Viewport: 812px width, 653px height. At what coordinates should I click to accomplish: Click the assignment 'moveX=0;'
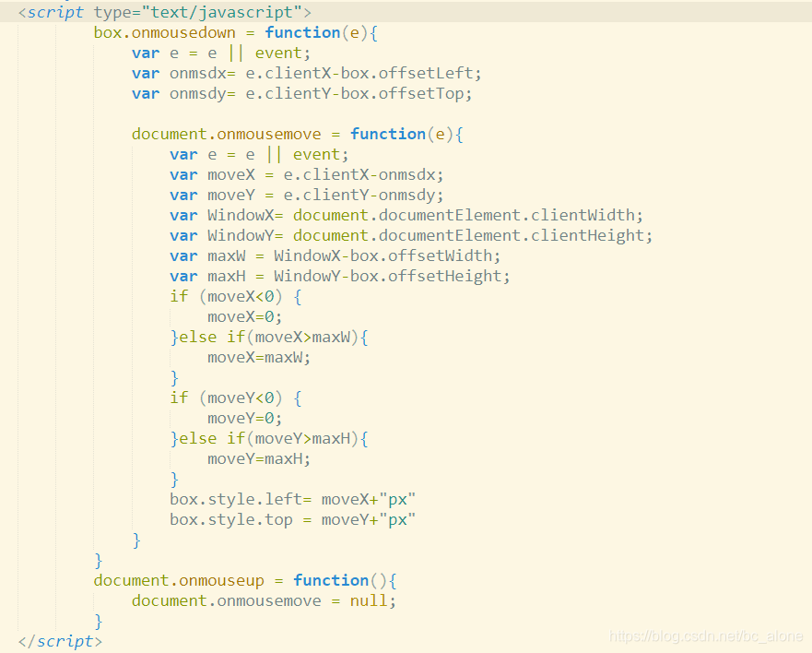pyautogui.click(x=245, y=316)
